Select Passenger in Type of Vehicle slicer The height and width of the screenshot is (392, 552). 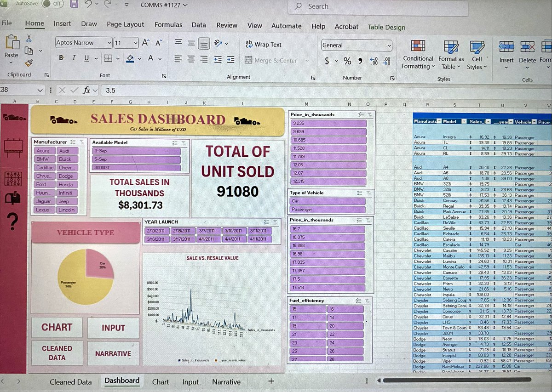tap(328, 210)
